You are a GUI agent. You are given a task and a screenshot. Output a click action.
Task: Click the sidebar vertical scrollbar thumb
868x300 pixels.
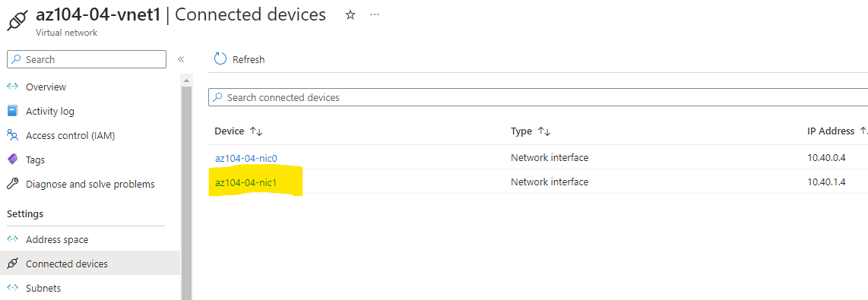point(186,193)
